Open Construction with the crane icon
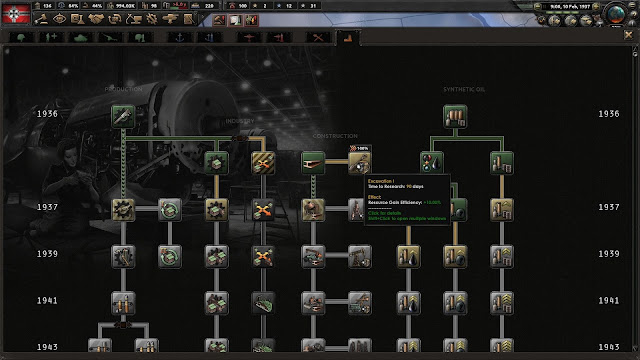This screenshot has height=360, width=640. coord(133,19)
